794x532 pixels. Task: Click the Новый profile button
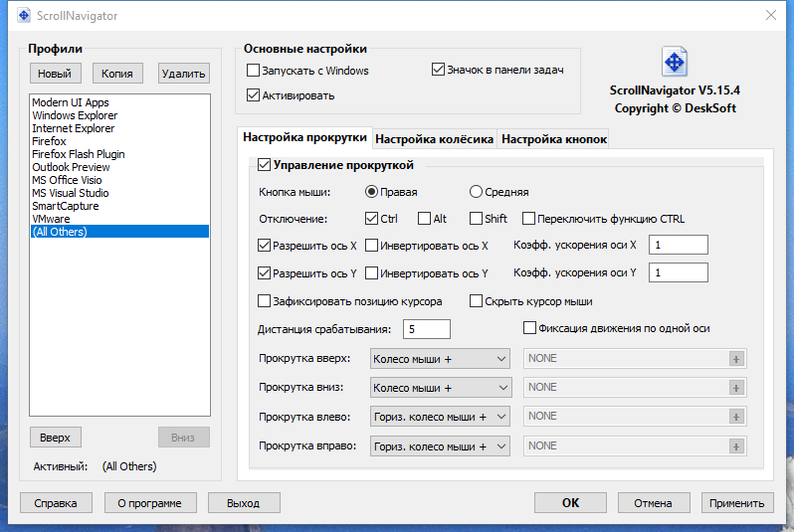point(55,74)
